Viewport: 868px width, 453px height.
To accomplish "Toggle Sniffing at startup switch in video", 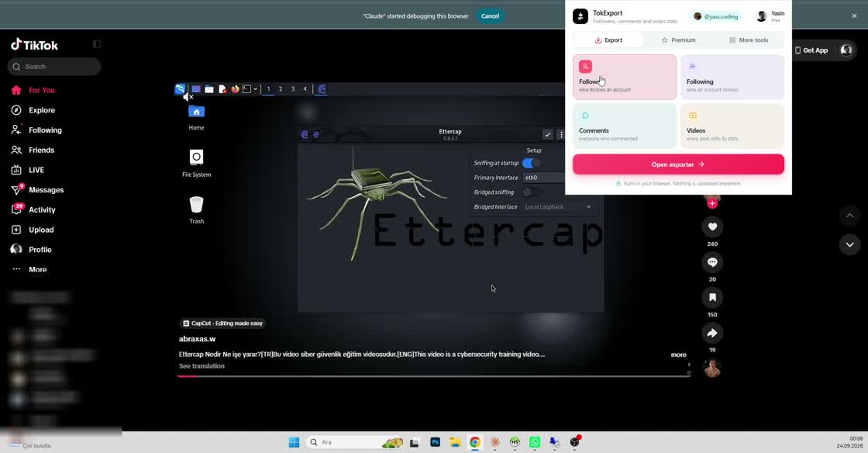I will click(x=531, y=164).
